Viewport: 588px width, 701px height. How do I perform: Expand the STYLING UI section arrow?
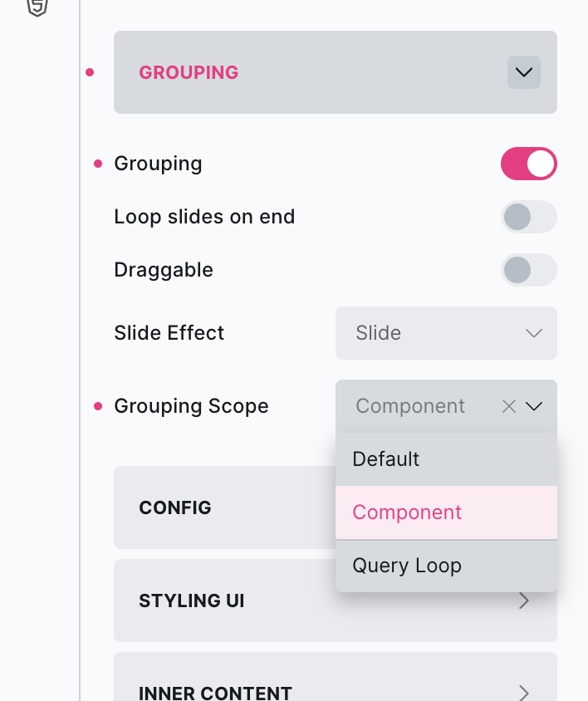[x=524, y=601]
